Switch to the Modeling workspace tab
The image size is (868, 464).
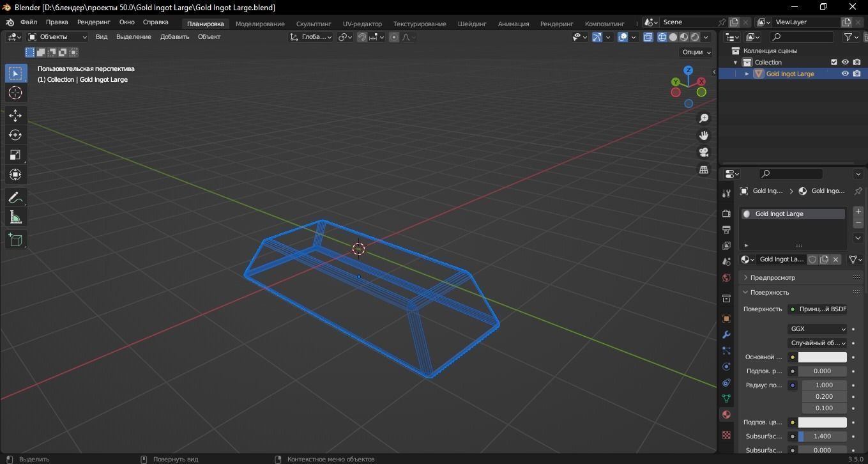tap(260, 24)
